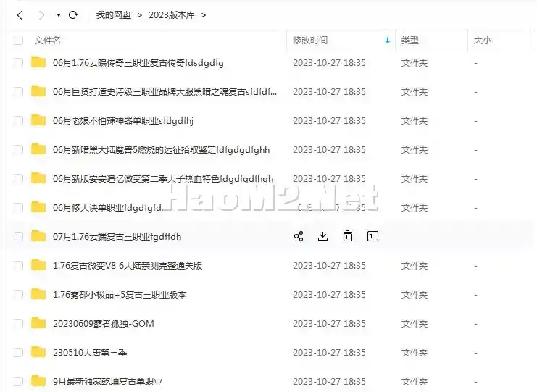This screenshot has height=392, width=537.
Task: Click folder icon of 07月1.76云端复古三职业
Action: [38, 236]
